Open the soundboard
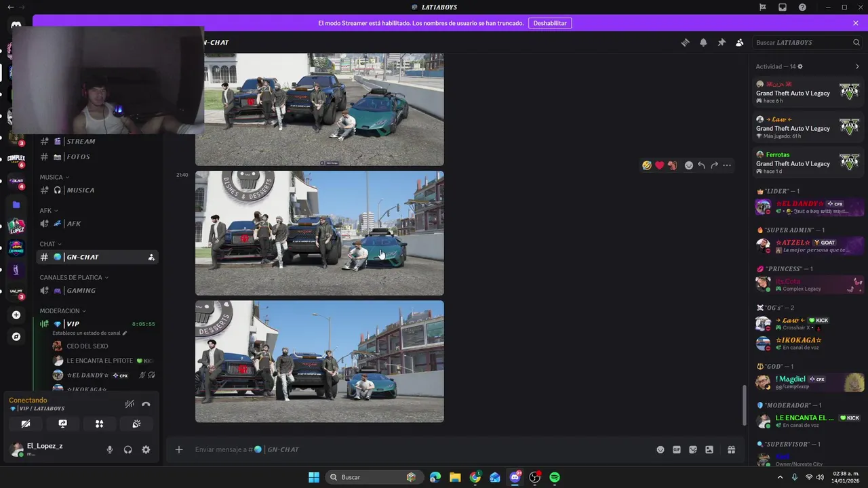 (136, 424)
